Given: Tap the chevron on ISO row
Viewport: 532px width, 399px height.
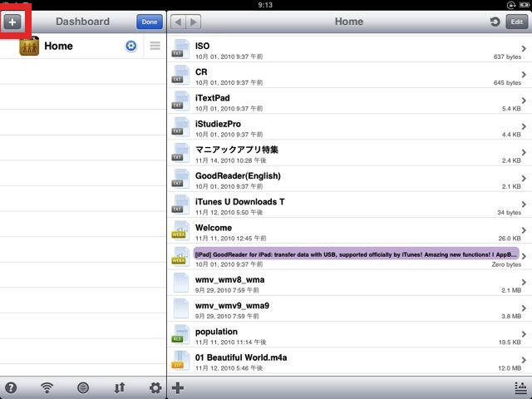Looking at the screenshot, I should [x=524, y=48].
